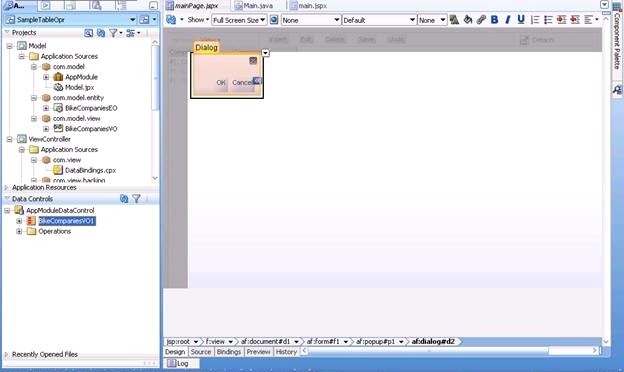Screen dimensions: 624x372
Task: Click the Component Palette side tab
Action: [617, 37]
